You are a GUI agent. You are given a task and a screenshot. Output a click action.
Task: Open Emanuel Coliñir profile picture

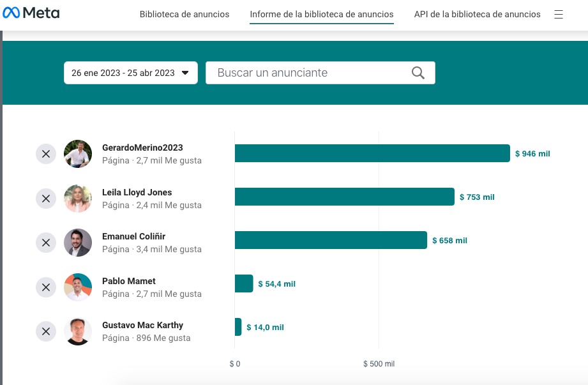click(x=78, y=243)
